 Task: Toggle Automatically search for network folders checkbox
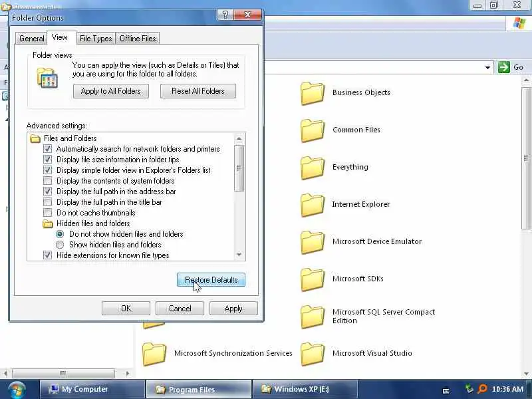(47, 149)
